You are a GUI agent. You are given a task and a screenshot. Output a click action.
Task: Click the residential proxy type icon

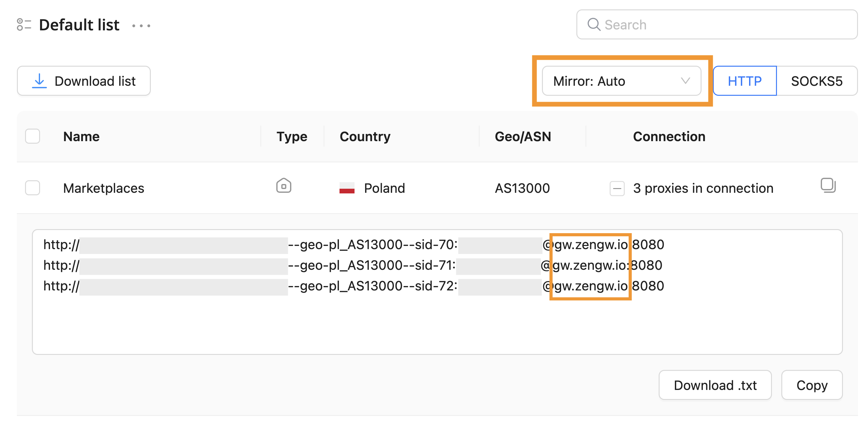click(283, 186)
